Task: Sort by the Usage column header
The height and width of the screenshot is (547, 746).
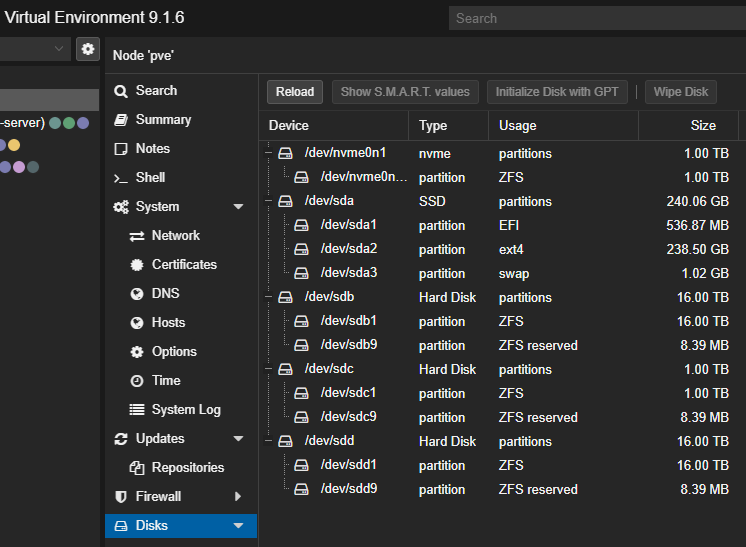Action: [563, 126]
